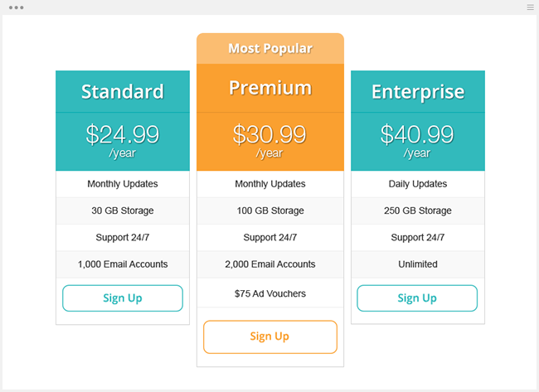Sign up for the Premium plan

(270, 336)
